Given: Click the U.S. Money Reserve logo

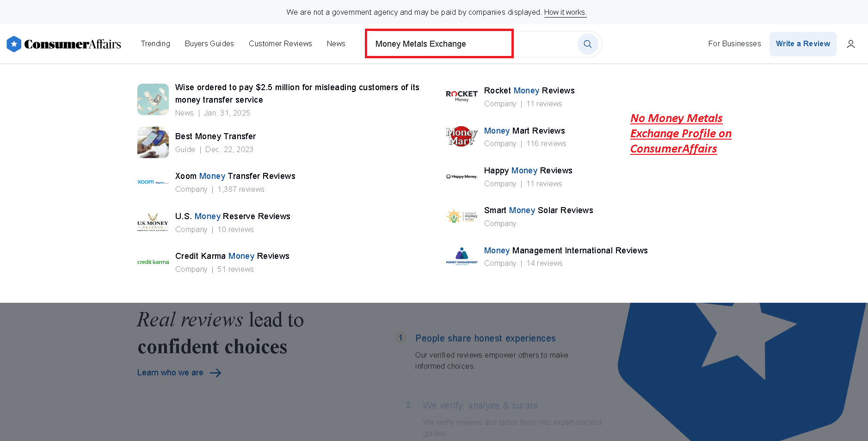Looking at the screenshot, I should (x=153, y=222).
